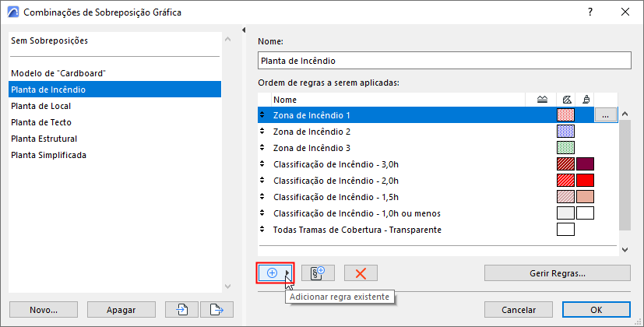This screenshot has height=327, width=644.
Task: Collapse the left panel with the arrow
Action: tap(244, 31)
